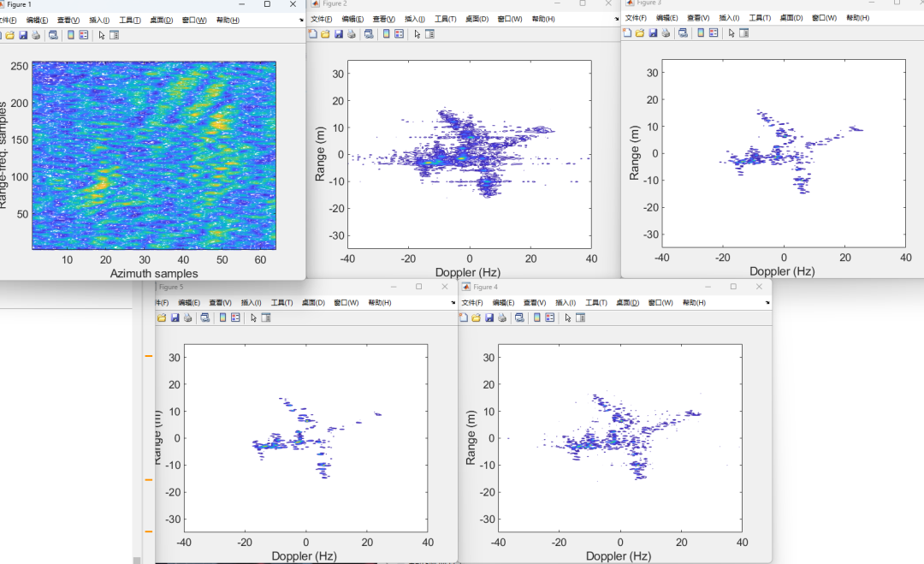Image resolution: width=924 pixels, height=564 pixels.
Task: Click Figure 4 menu bar dock arrow
Action: coord(767,302)
